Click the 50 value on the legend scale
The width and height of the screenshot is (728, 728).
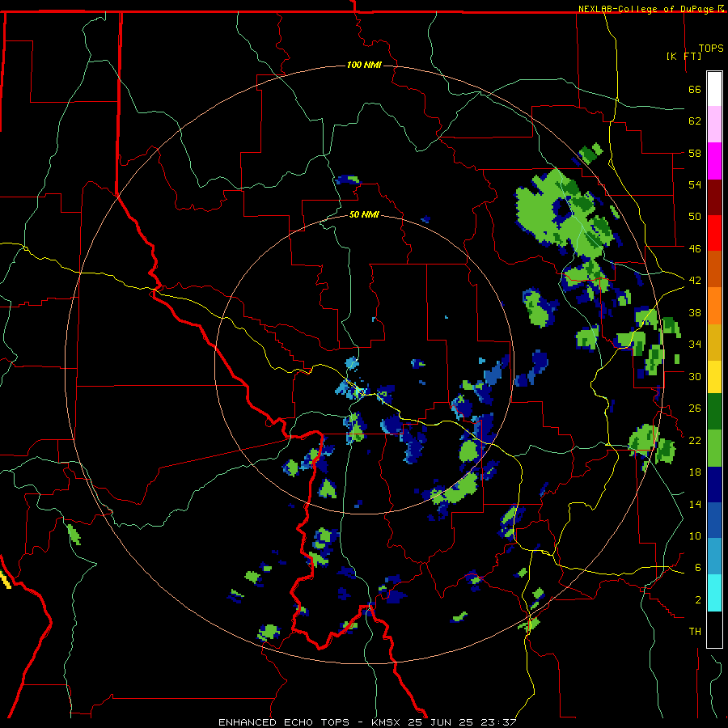coord(695,216)
